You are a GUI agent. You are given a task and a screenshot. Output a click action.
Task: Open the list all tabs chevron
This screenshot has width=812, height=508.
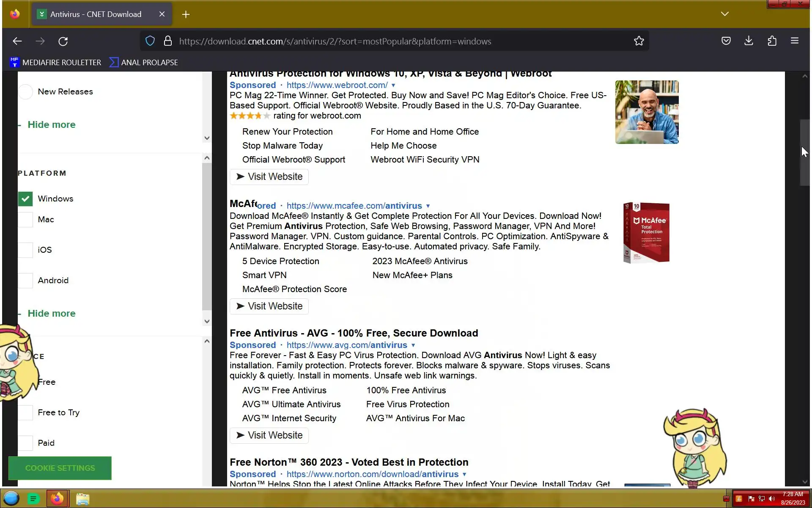point(724,14)
